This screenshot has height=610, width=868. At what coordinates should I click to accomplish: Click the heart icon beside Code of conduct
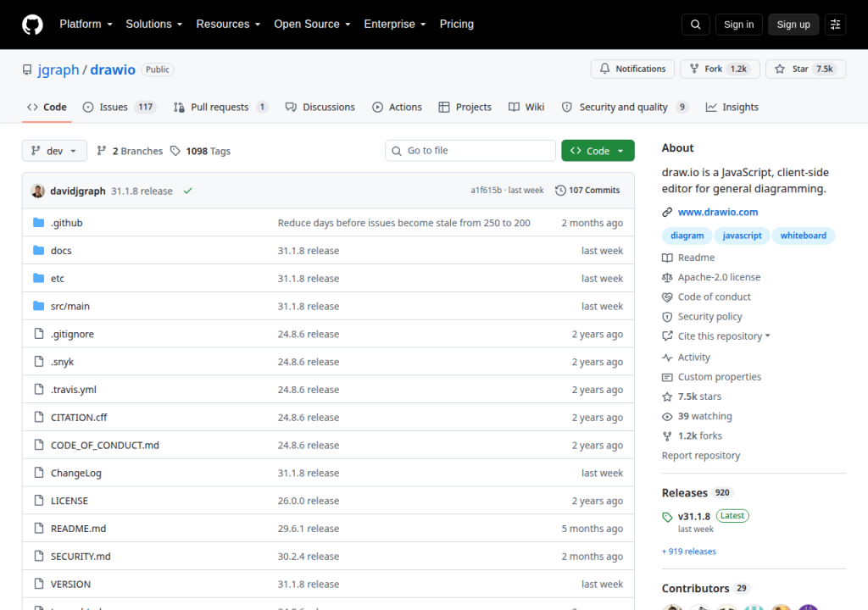click(667, 297)
